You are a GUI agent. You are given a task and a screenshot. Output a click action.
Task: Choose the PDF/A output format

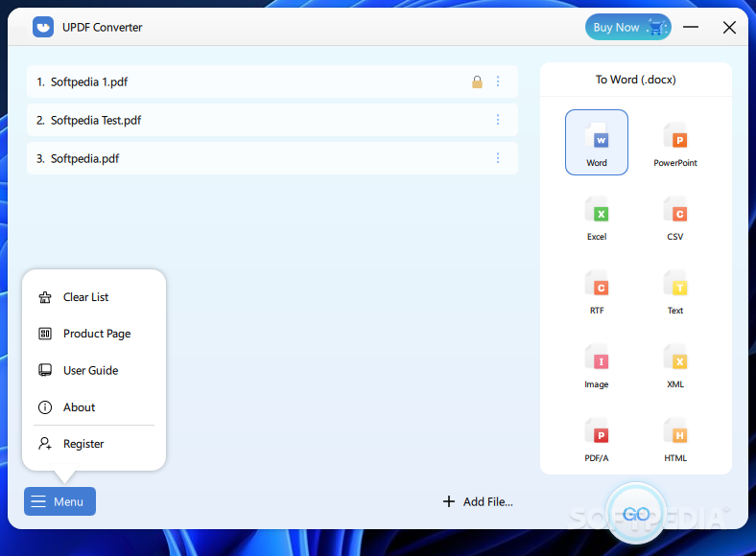pyautogui.click(x=597, y=439)
